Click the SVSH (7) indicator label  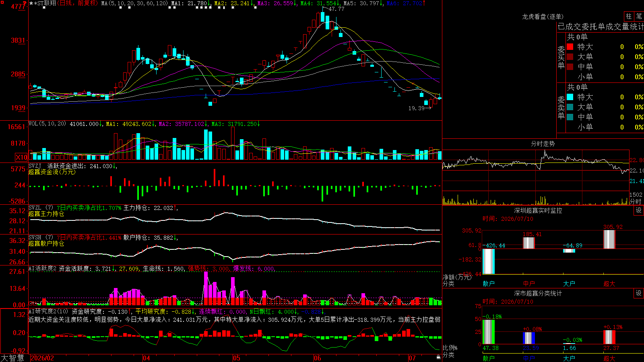(x=41, y=238)
